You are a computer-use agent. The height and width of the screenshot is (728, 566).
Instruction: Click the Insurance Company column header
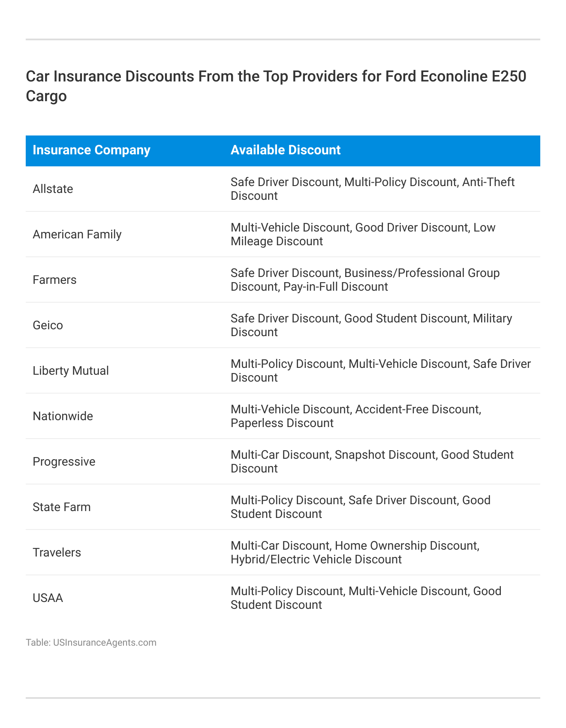coord(91,150)
